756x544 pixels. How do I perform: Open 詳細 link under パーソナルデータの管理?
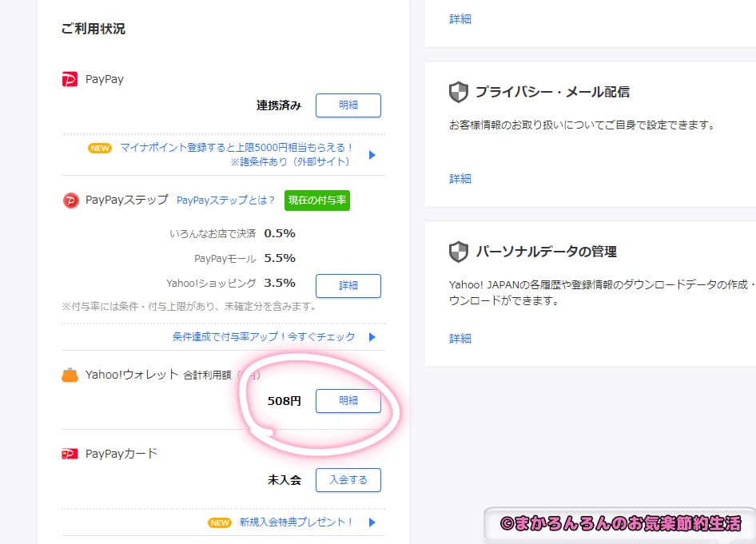tap(460, 338)
